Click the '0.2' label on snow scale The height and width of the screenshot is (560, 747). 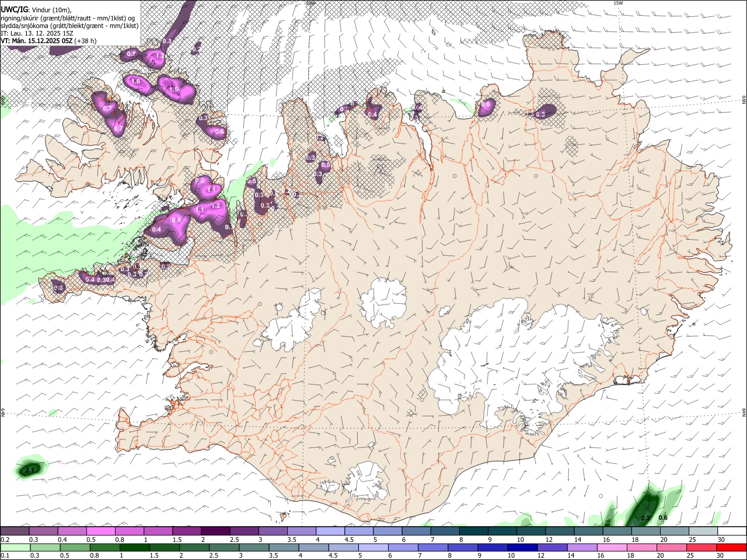[5, 540]
